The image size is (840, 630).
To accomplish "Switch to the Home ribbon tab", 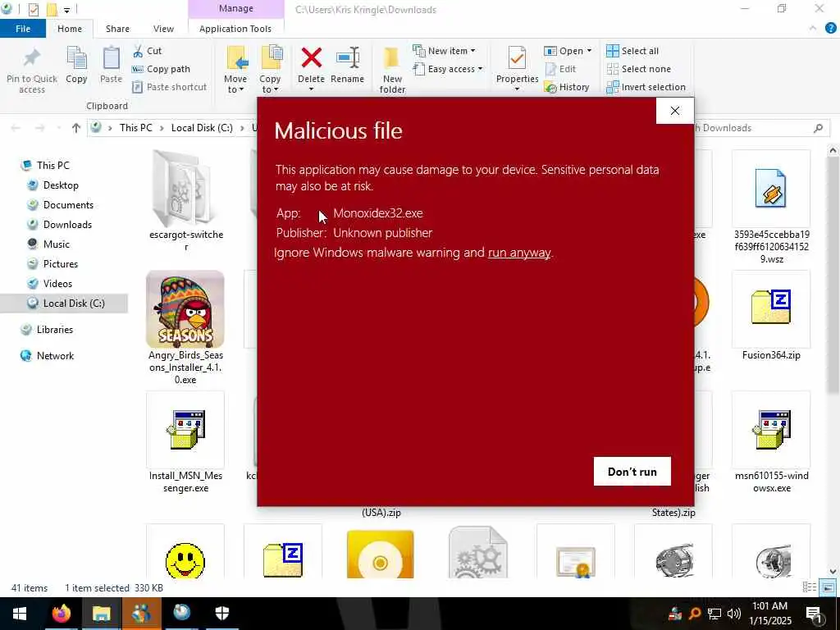I will [70, 29].
